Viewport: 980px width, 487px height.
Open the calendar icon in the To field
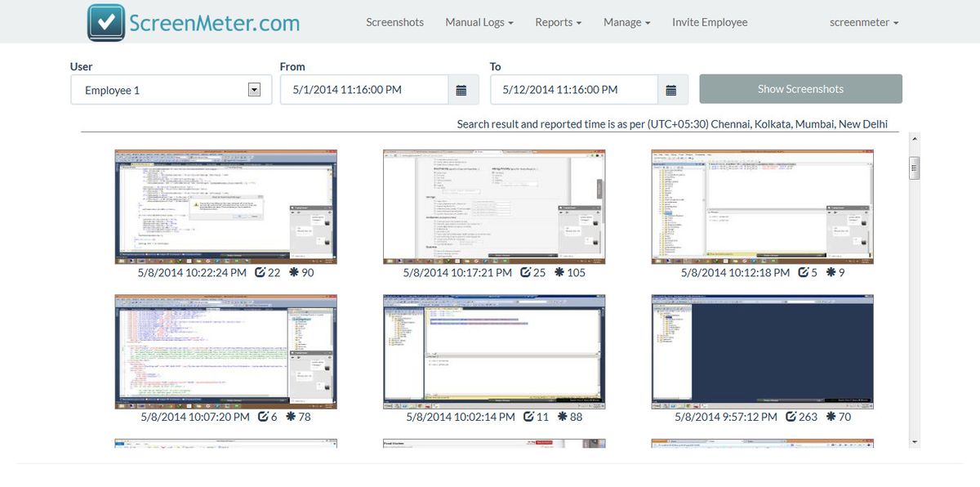tap(673, 89)
